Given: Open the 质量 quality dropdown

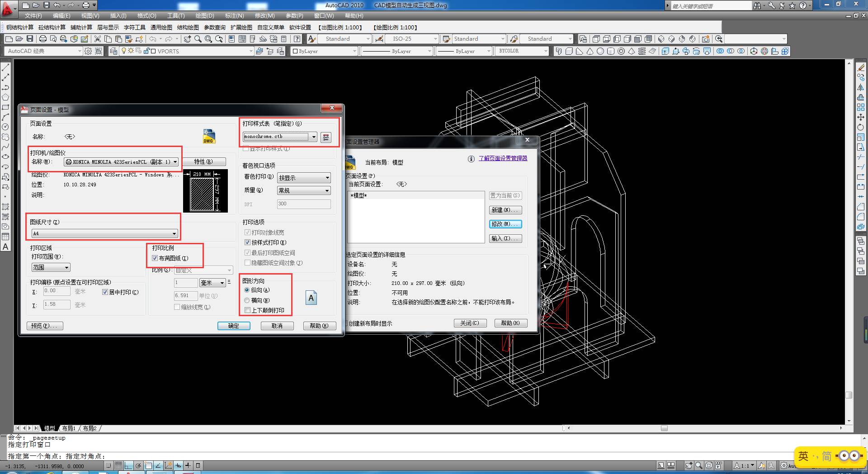Looking at the screenshot, I should [x=304, y=190].
